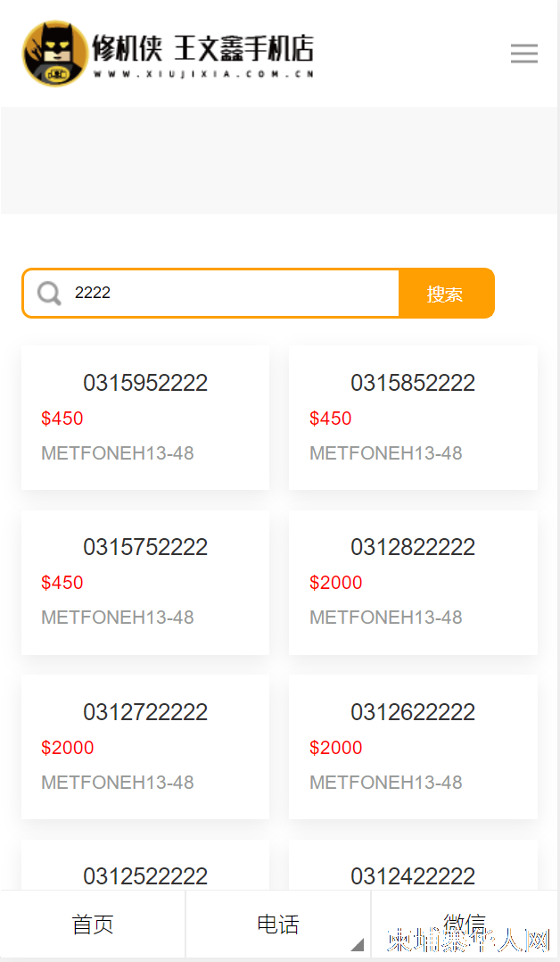Click the orange 搜索 button
The image size is (560, 962).
tap(446, 294)
